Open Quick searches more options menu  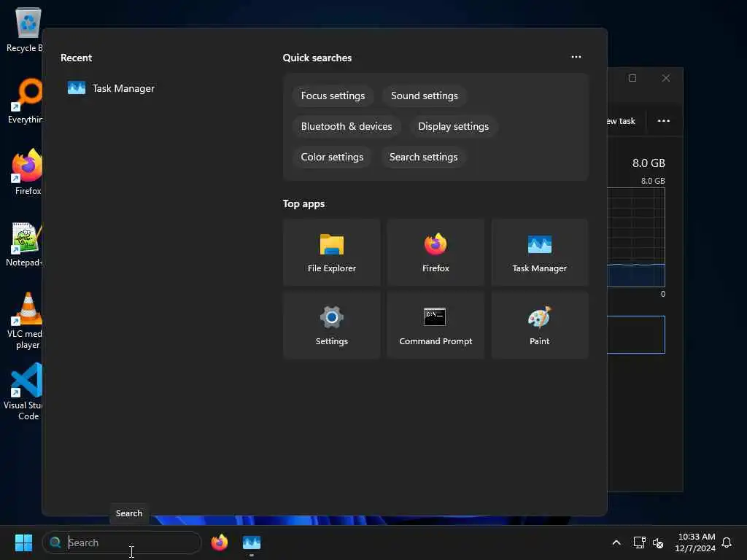coord(576,57)
